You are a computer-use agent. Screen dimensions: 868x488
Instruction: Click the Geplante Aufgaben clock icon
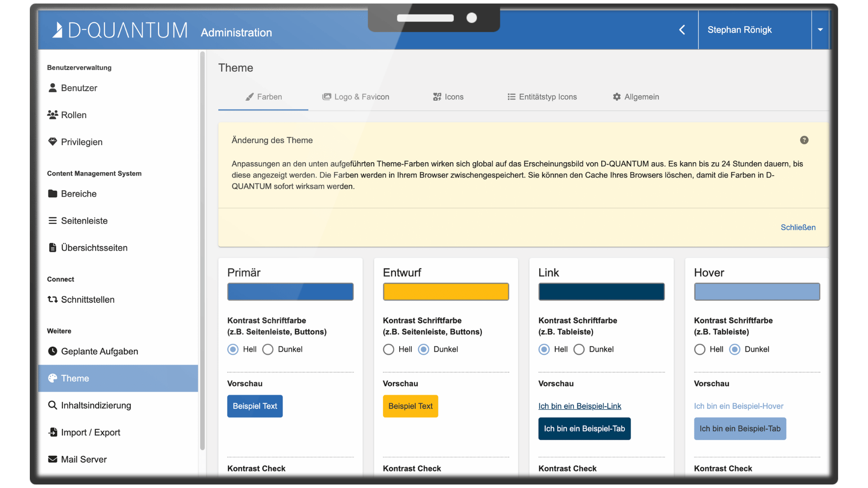click(52, 351)
